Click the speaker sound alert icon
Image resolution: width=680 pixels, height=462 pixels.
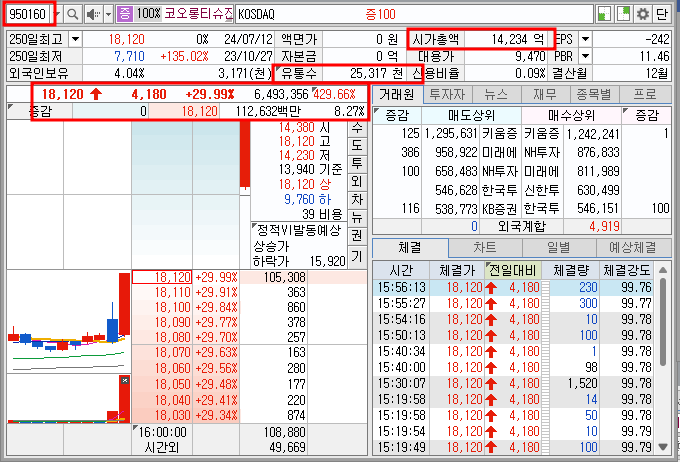point(93,14)
